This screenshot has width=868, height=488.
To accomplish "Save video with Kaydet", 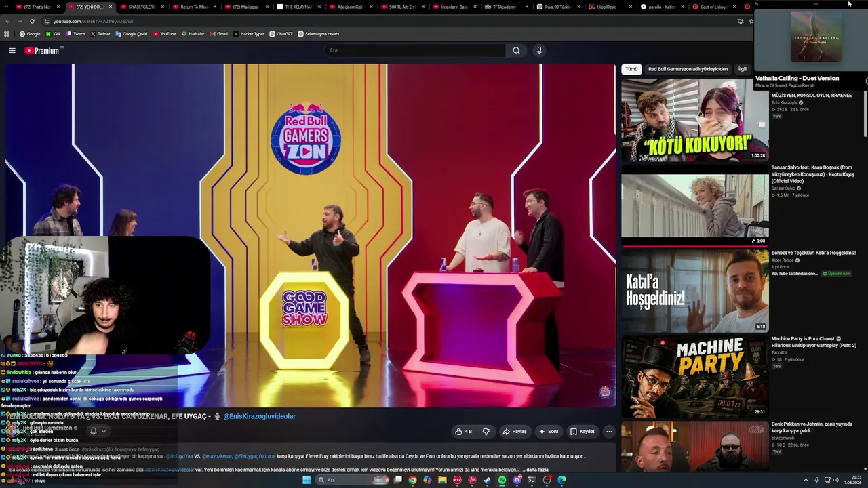I will point(583,432).
